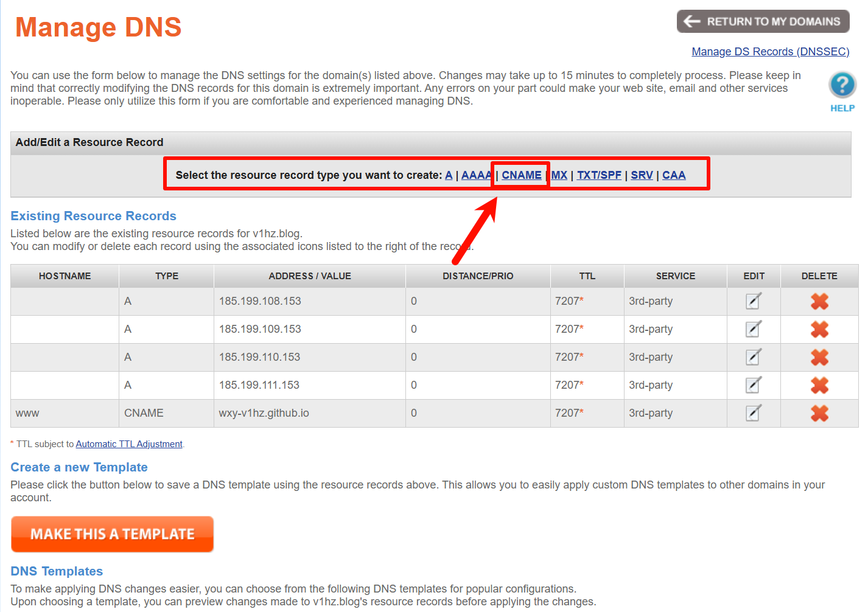Open the Automatic TTL Adjustment link
Screen dimensions: 868x612
[129, 444]
